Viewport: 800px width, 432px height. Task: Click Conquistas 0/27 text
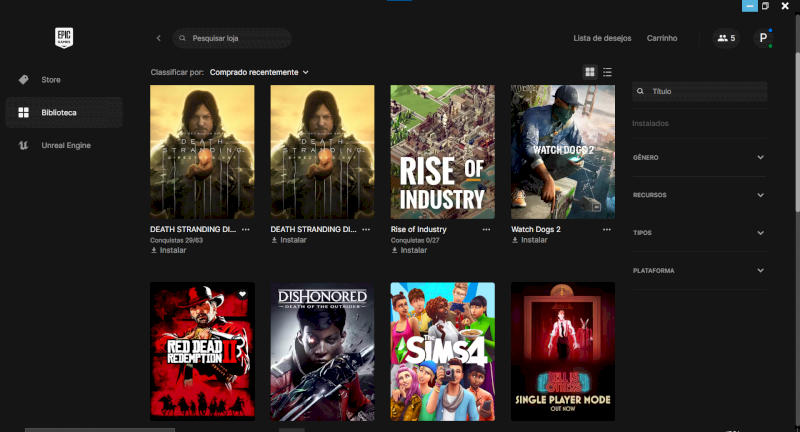point(415,240)
